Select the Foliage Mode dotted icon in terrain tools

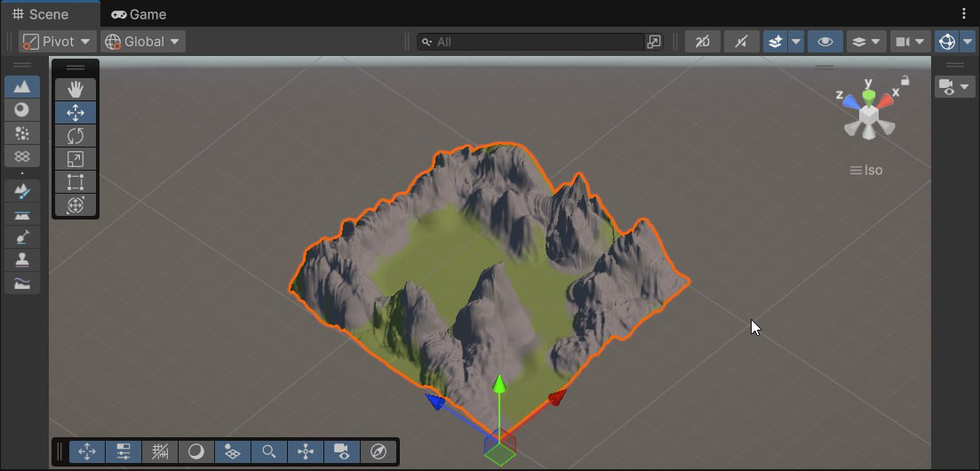click(x=22, y=133)
